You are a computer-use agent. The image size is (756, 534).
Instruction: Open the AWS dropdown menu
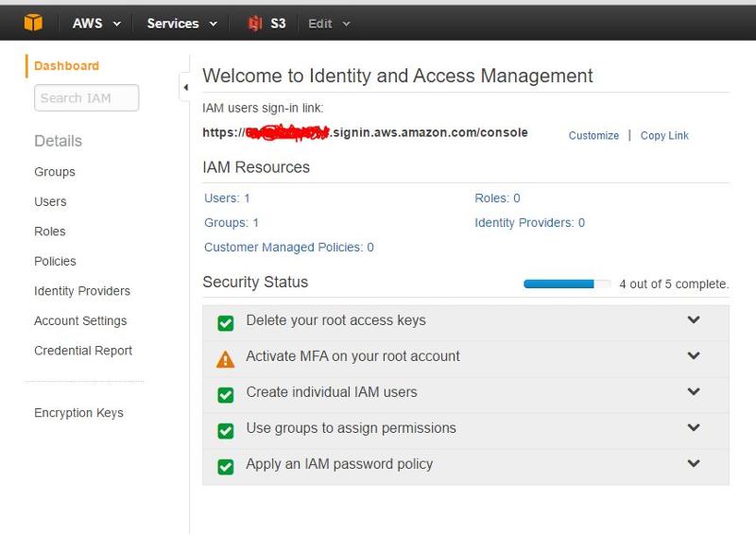click(x=96, y=23)
